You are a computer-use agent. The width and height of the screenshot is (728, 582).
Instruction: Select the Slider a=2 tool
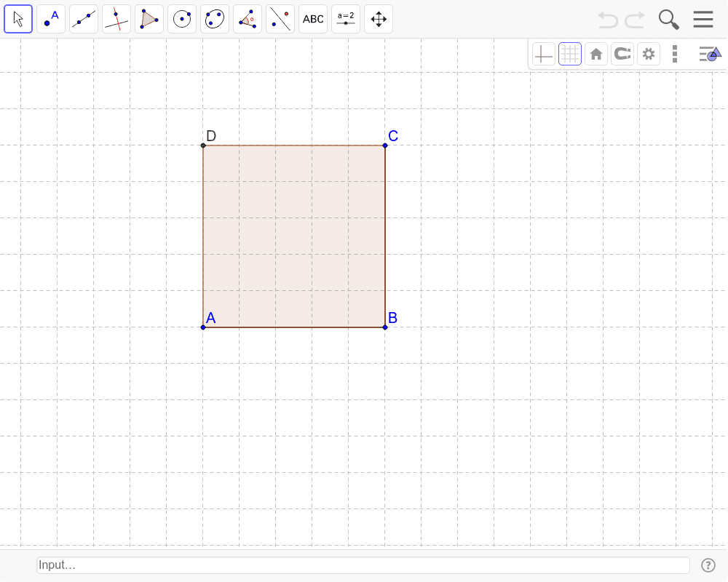(x=346, y=19)
